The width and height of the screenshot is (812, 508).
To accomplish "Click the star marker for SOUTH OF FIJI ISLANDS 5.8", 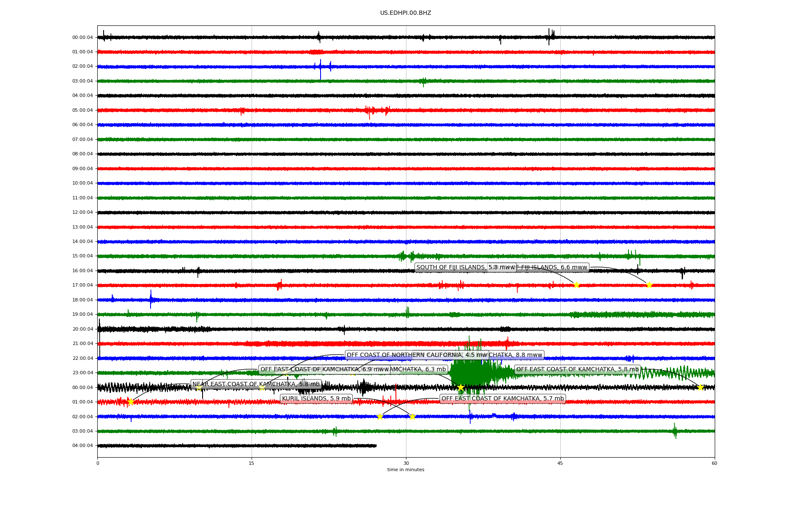I will coord(576,285).
